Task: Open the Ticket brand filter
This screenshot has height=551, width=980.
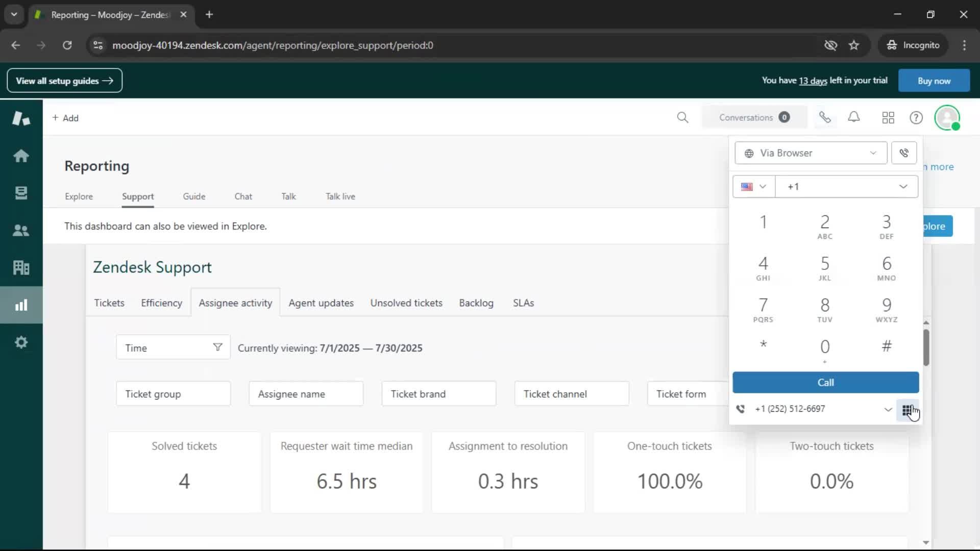Action: tap(438, 394)
